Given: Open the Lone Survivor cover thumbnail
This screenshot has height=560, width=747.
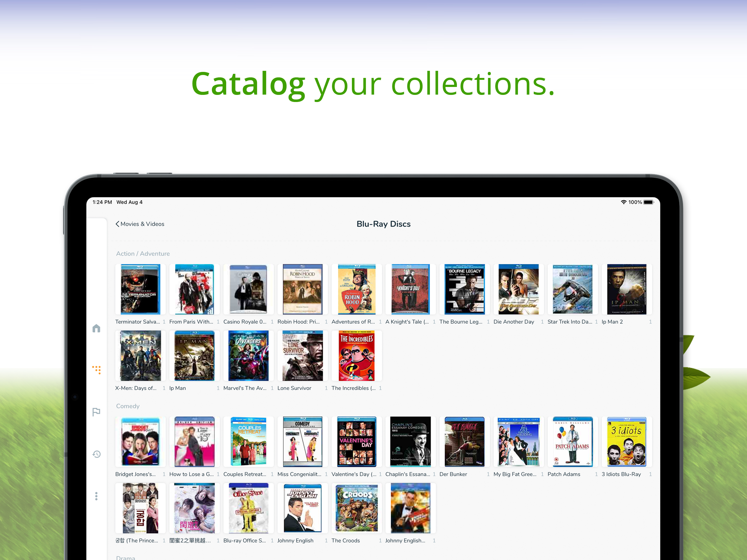Looking at the screenshot, I should coord(302,356).
